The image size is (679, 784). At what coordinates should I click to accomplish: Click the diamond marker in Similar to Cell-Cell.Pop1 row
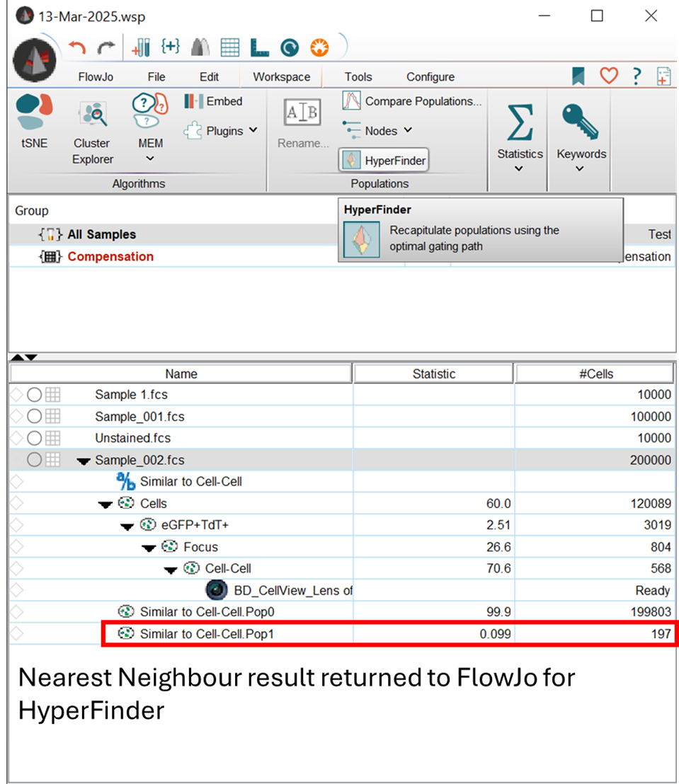(x=16, y=633)
